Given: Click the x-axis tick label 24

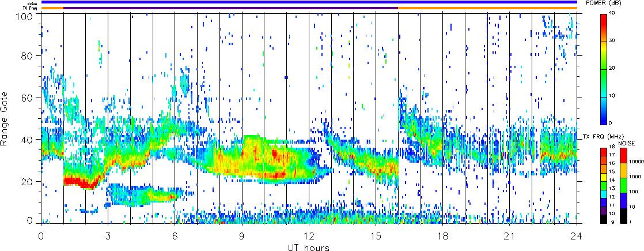Looking at the screenshot, I should point(577,236).
